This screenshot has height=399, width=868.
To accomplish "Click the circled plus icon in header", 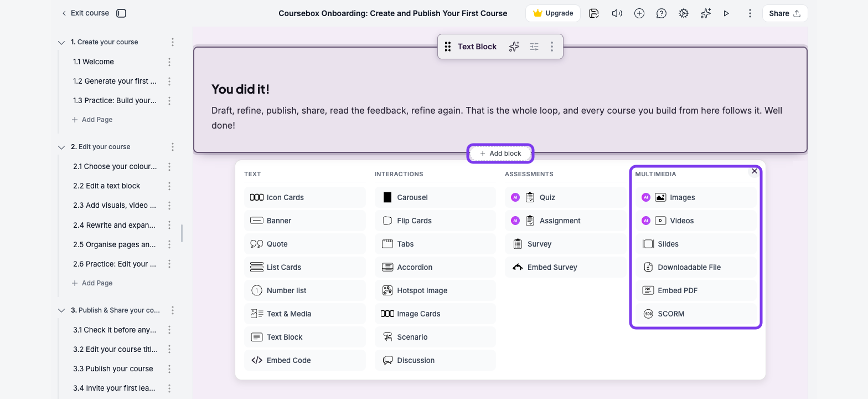I will [x=639, y=13].
